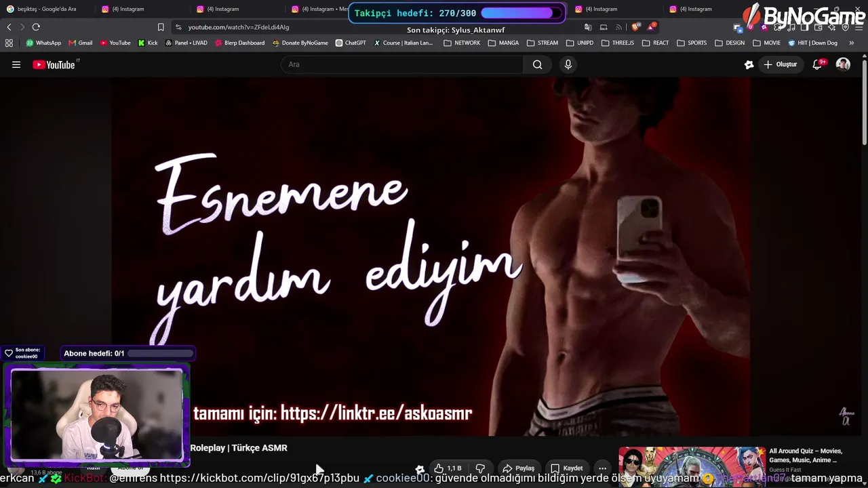Expand the DESIGN bookmarks folder
The height and width of the screenshot is (488, 868).
730,43
